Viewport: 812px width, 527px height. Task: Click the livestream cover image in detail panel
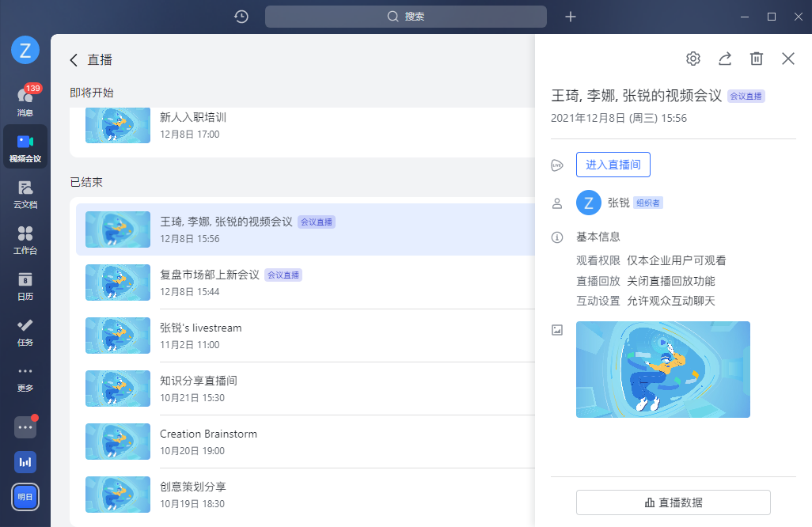point(663,370)
